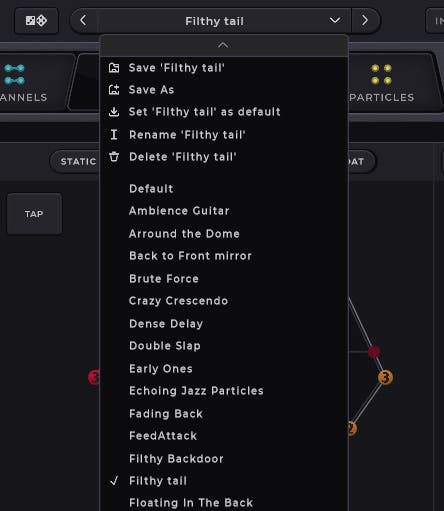Go to next preset with right arrow
The height and width of the screenshot is (511, 444).
pyautogui.click(x=365, y=21)
